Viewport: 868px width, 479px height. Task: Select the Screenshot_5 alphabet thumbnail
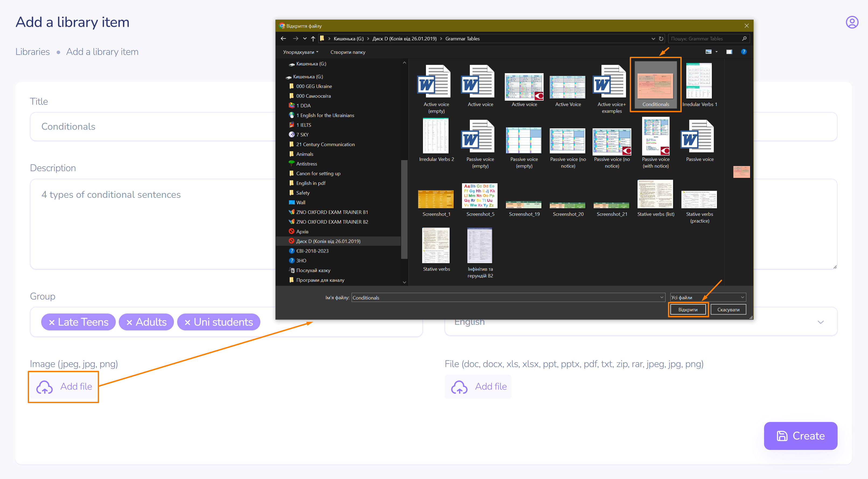point(479,196)
